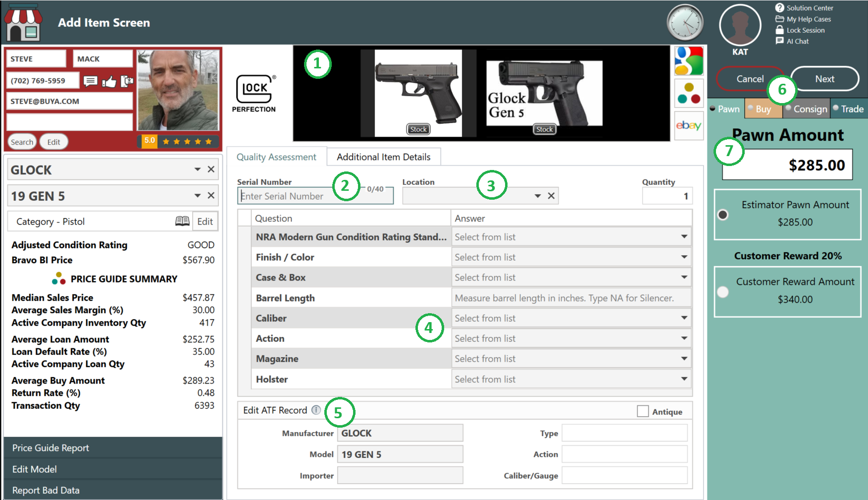
Task: Open Holster answer dropdown
Action: click(x=571, y=379)
